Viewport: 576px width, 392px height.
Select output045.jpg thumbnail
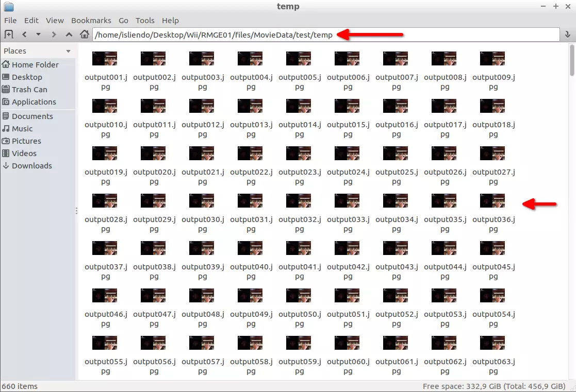pyautogui.click(x=492, y=248)
